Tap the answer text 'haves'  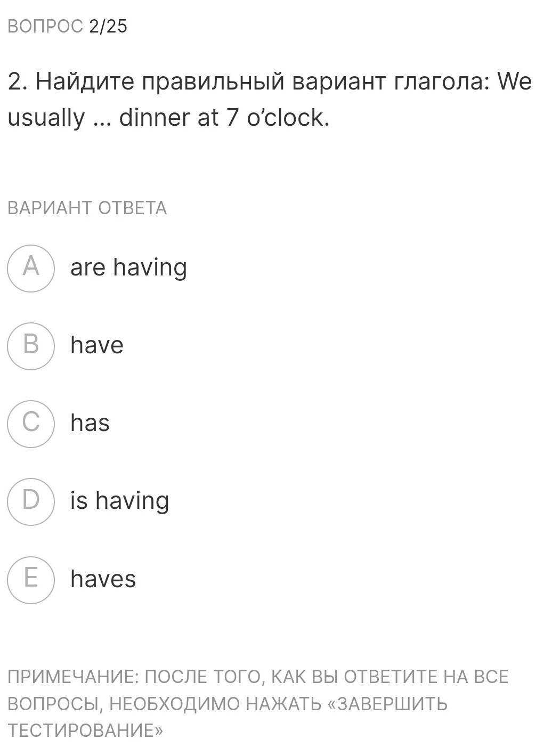[x=103, y=579]
